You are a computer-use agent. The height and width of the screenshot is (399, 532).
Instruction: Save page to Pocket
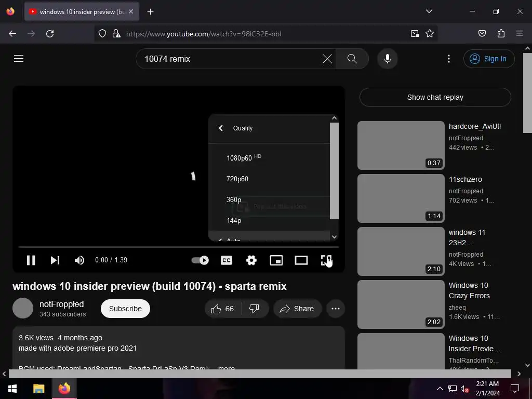(482, 34)
